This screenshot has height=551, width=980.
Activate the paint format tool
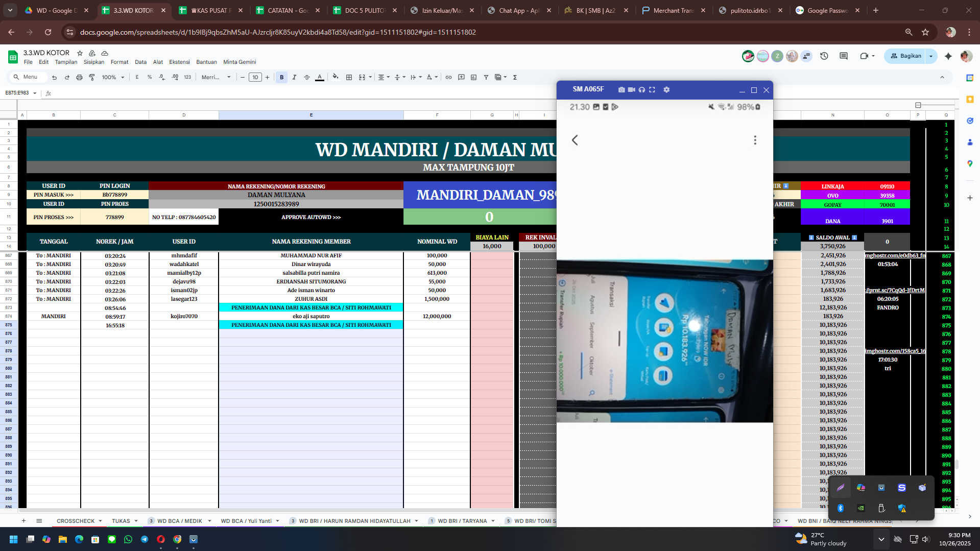[x=92, y=77]
